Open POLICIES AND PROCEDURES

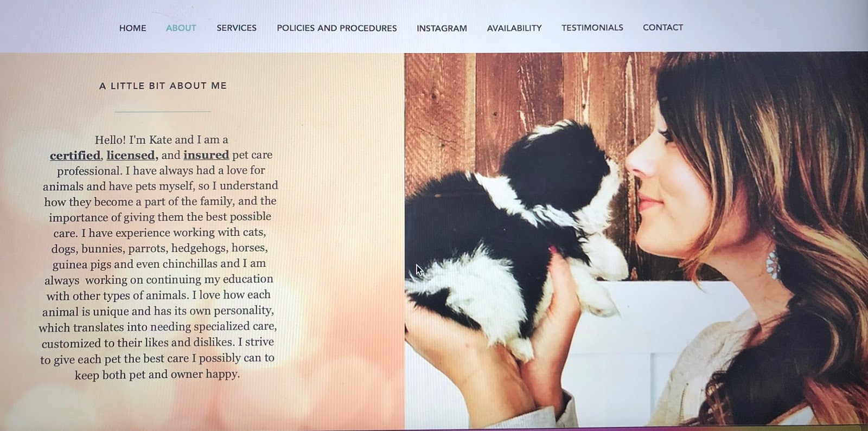(x=336, y=28)
